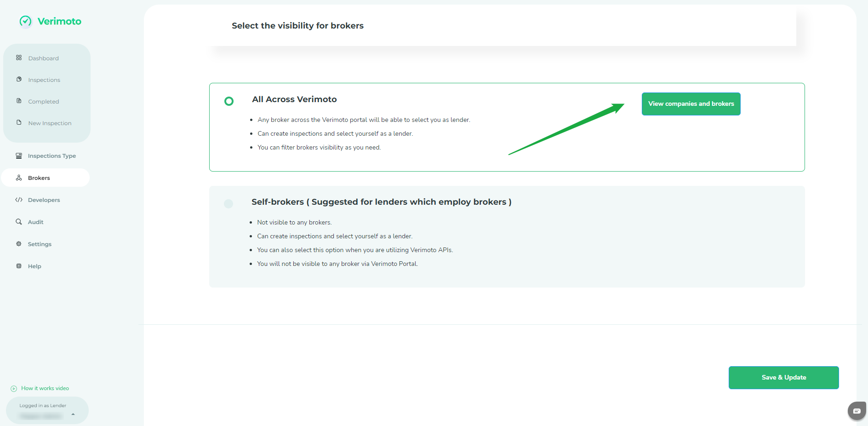Click the Self-brokers suggested for lenders heading
This screenshot has width=868, height=426.
click(382, 202)
